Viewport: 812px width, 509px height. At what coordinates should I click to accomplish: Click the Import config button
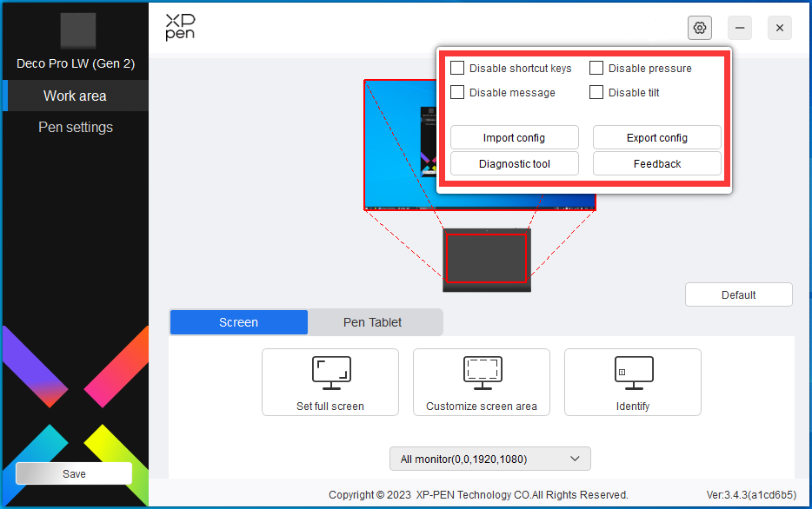(514, 137)
